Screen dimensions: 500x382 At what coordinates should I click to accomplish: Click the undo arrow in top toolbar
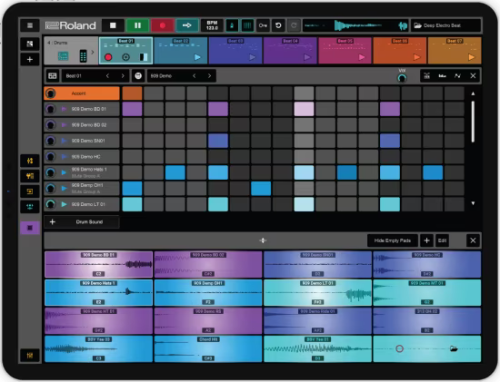click(278, 25)
